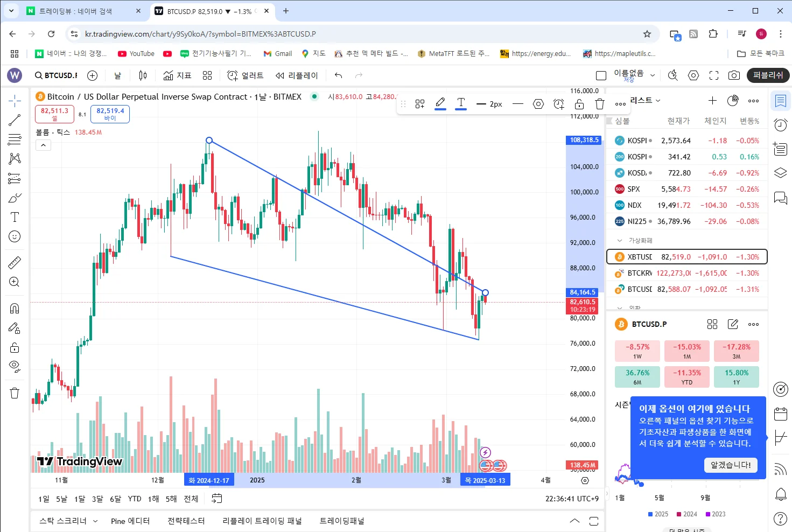The height and width of the screenshot is (532, 792).
Task: Open the Fibonacci and Gann tools
Action: (x=15, y=139)
